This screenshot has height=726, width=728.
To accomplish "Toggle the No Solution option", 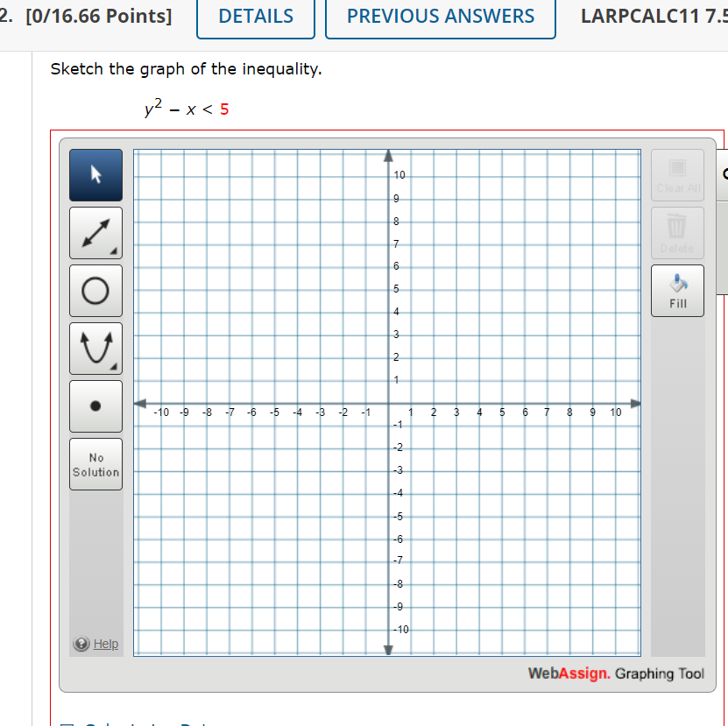I will pyautogui.click(x=95, y=463).
